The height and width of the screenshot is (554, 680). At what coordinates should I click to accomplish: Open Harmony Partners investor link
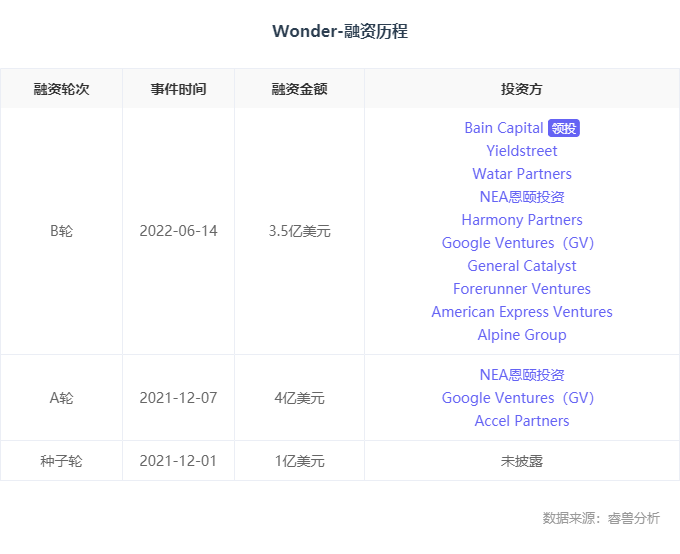click(x=522, y=220)
